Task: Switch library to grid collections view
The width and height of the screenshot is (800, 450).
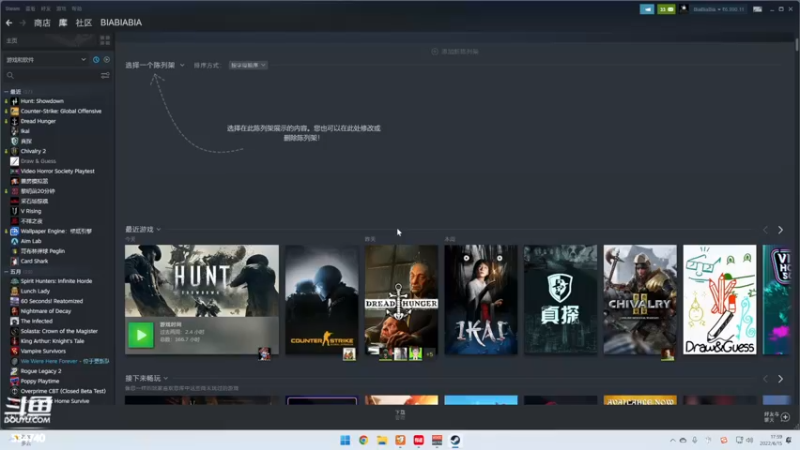Action: point(105,40)
